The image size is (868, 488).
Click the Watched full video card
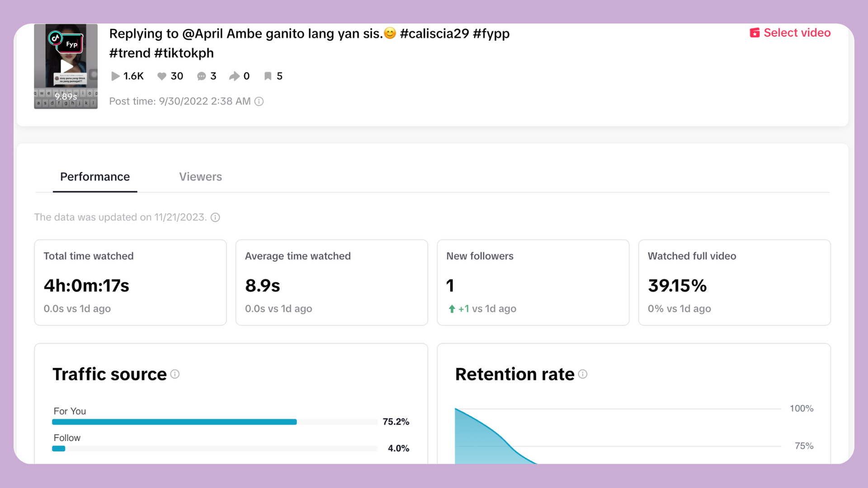[x=734, y=282]
